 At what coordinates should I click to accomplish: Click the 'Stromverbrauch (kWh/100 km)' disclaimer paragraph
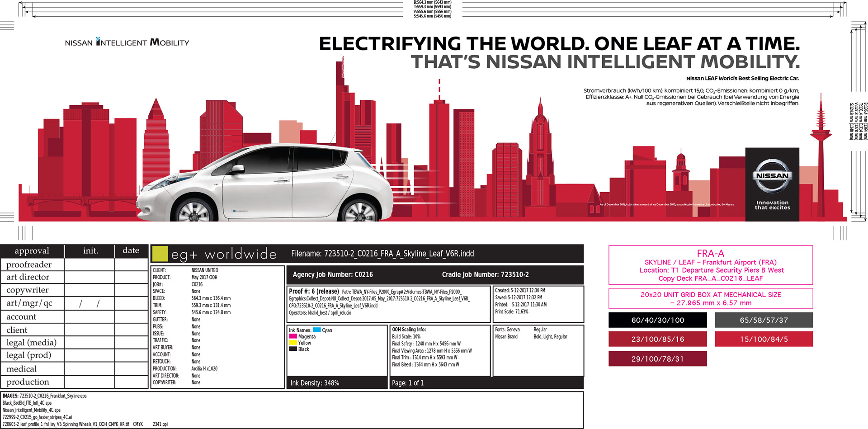click(692, 97)
